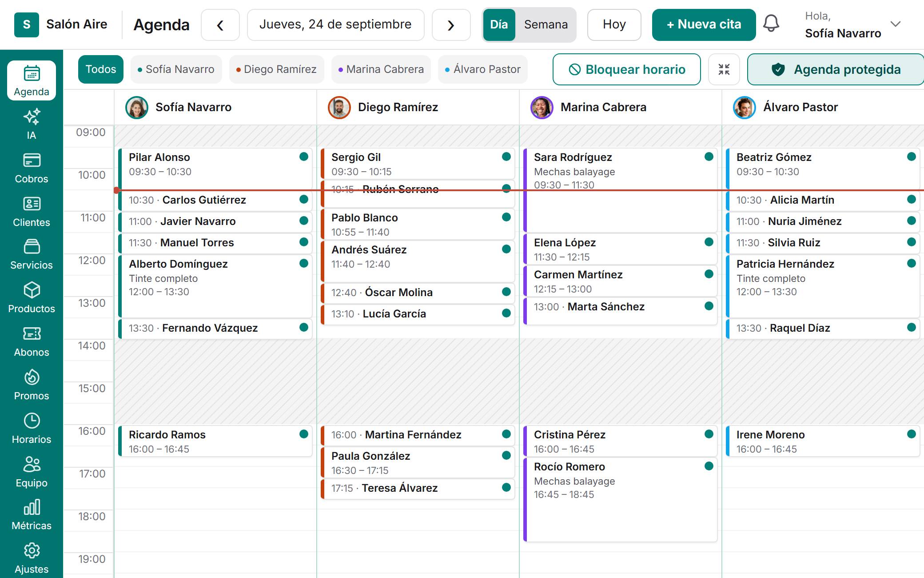Open Horarios in sidebar
This screenshot has width=924, height=578.
(31, 429)
